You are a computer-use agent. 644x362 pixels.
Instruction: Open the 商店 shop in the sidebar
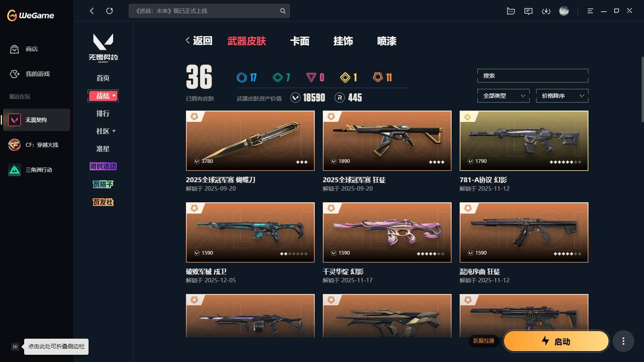click(x=24, y=49)
